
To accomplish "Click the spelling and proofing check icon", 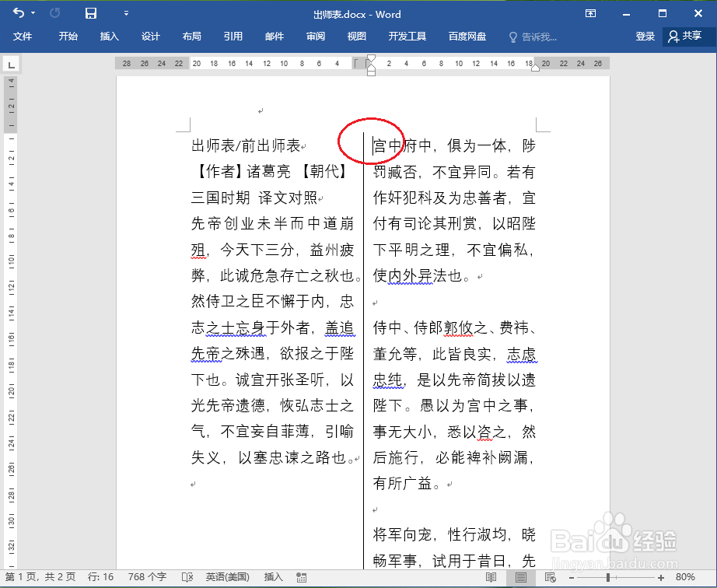I will 187,578.
